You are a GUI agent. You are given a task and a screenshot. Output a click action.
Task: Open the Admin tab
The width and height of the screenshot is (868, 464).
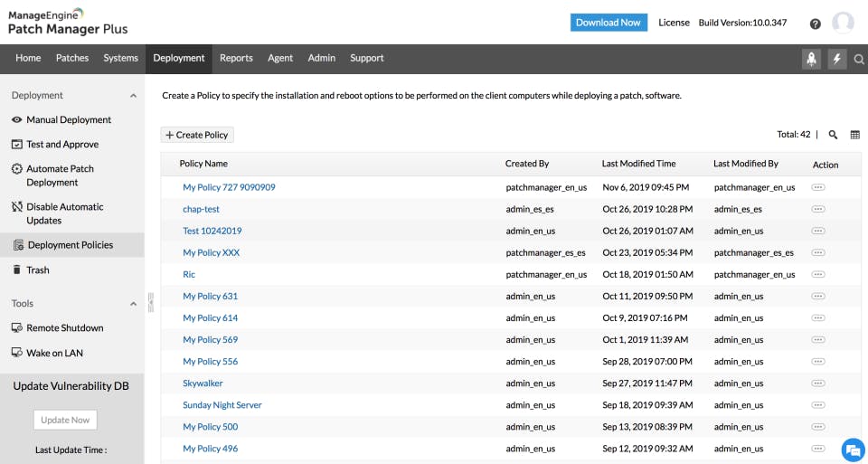[x=322, y=58]
